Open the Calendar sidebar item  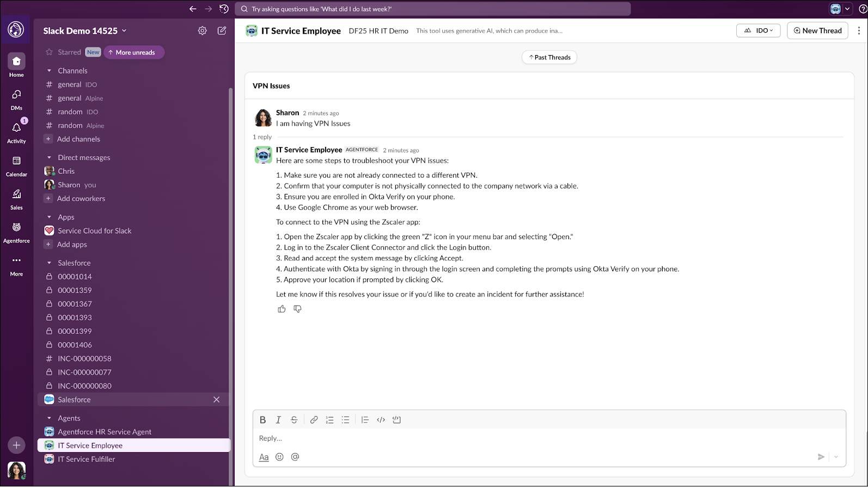16,166
